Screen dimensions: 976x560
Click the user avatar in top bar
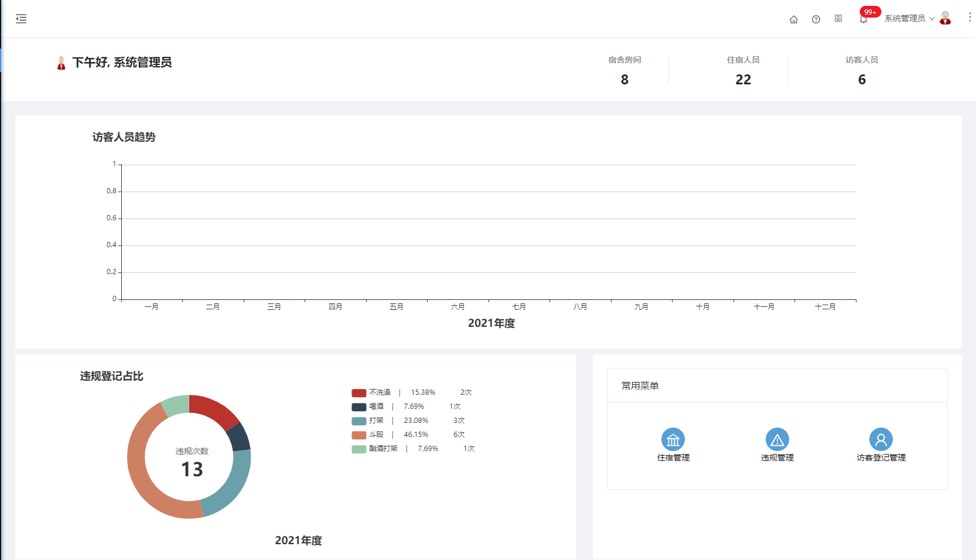coord(946,18)
